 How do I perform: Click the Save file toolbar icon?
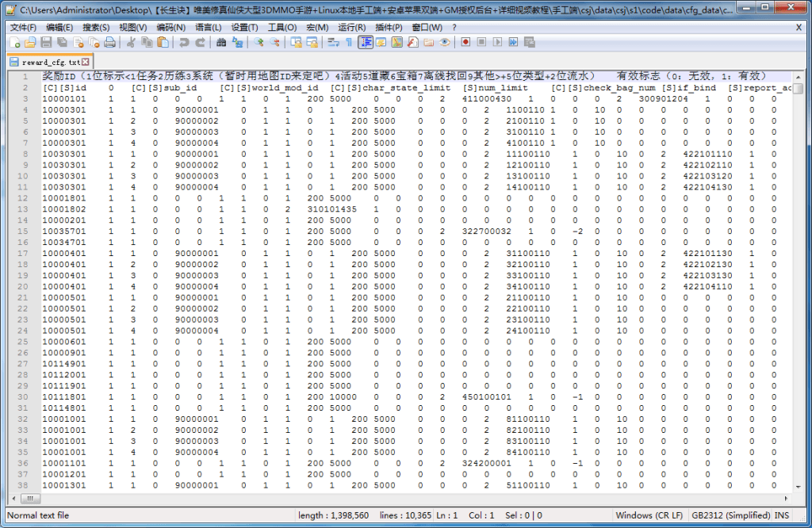(45, 42)
